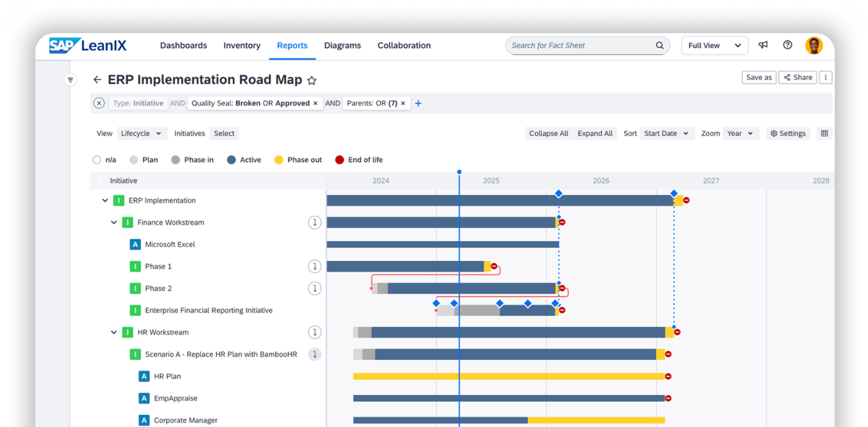Open announcements via the megaphone icon
This screenshot has width=868, height=427.
[x=763, y=45]
